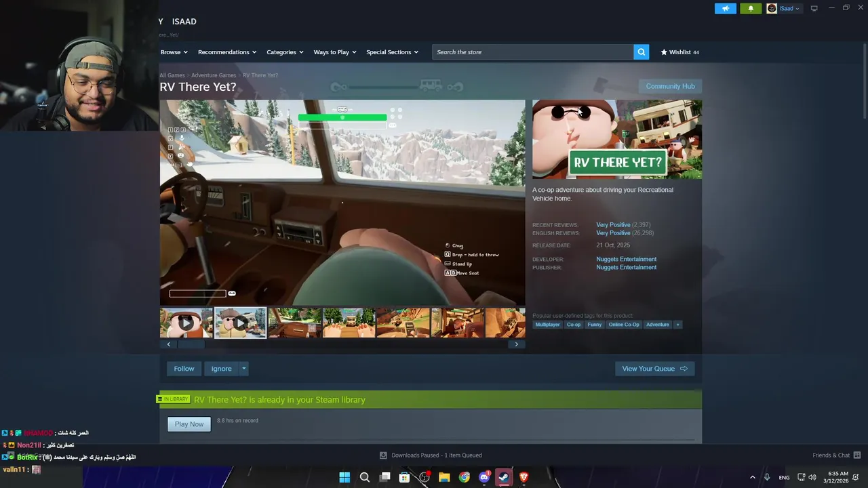The height and width of the screenshot is (488, 868).
Task: Click the network tray icon
Action: 801,477
